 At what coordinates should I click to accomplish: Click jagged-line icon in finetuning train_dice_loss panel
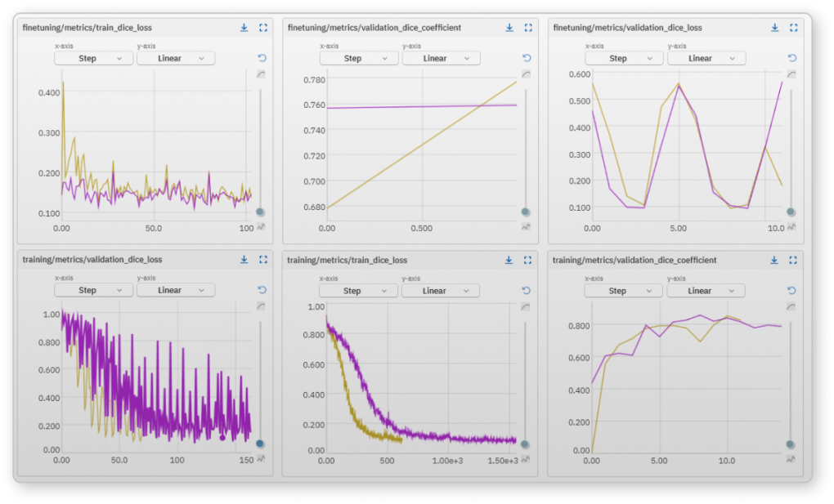[x=261, y=227]
